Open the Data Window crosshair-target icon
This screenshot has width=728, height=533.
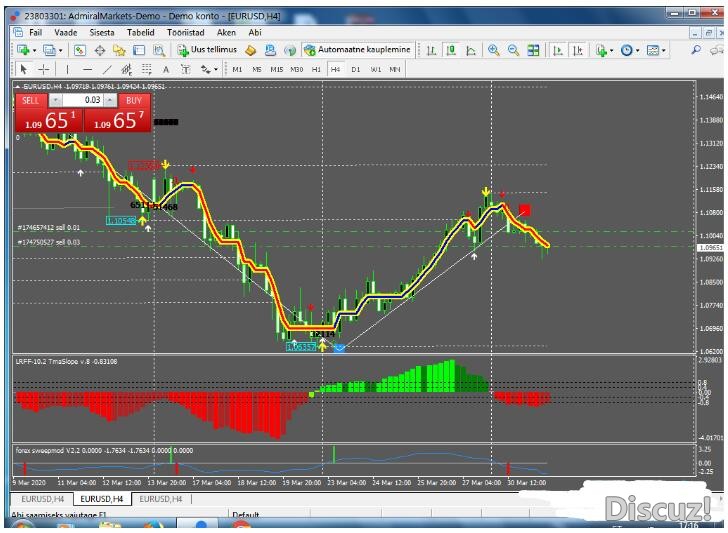coord(99,50)
